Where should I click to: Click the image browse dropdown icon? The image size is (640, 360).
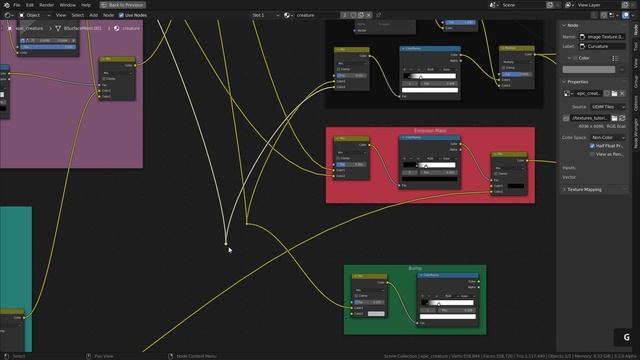click(x=568, y=93)
